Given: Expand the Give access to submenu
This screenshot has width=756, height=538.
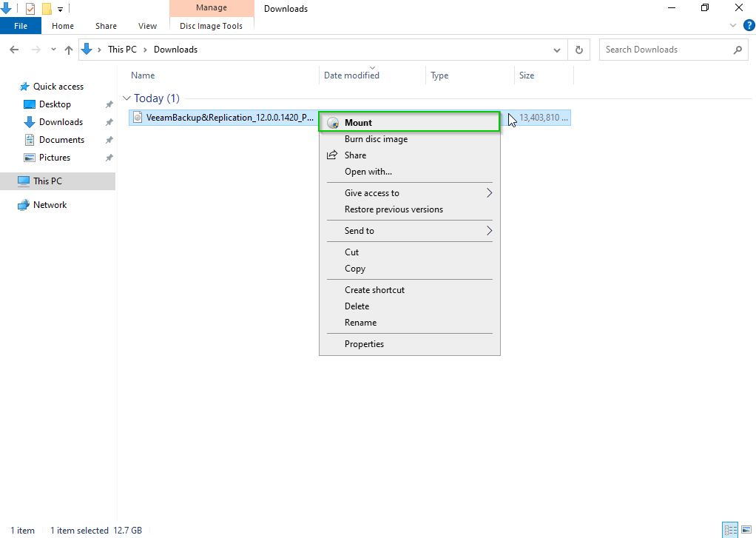Looking at the screenshot, I should pos(489,193).
